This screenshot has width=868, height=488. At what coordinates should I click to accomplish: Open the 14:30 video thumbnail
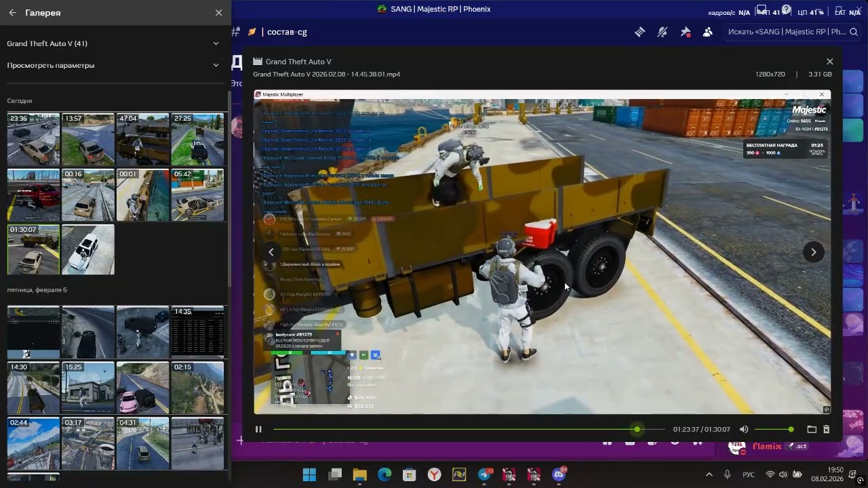click(33, 388)
